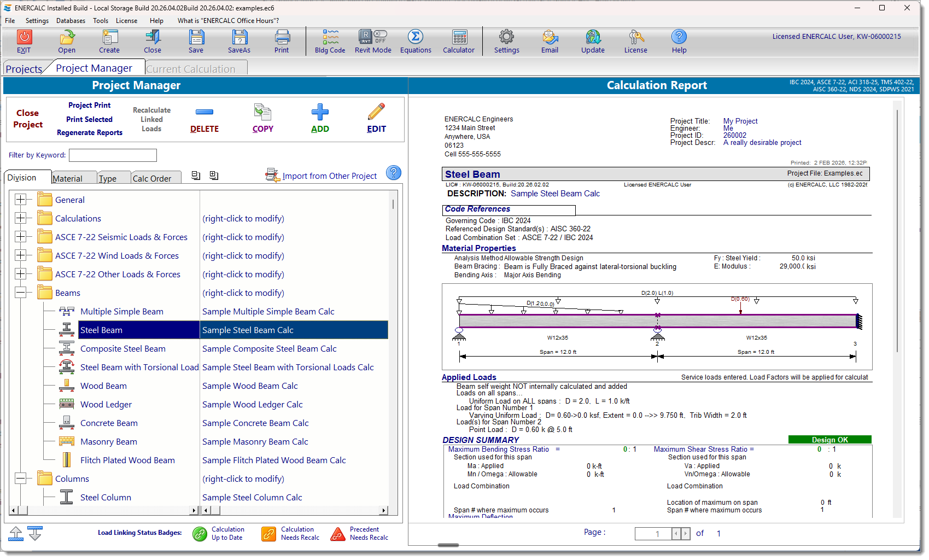Image resolution: width=929 pixels, height=560 pixels.
Task: Click the Close Project button
Action: coord(28,119)
